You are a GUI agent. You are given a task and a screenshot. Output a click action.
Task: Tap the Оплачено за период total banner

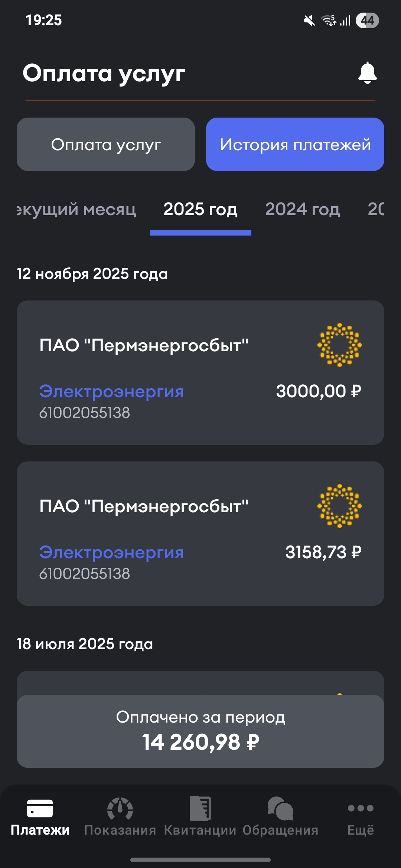(200, 731)
